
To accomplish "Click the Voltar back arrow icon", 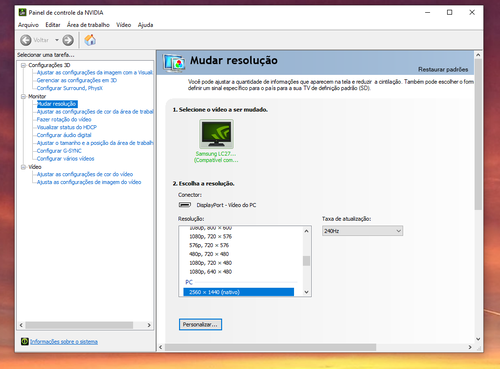I will coord(26,40).
